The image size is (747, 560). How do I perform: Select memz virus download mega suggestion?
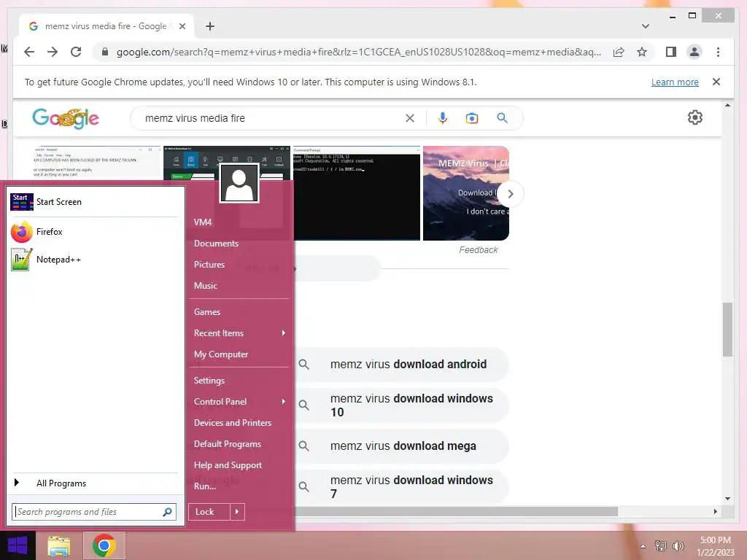[402, 446]
